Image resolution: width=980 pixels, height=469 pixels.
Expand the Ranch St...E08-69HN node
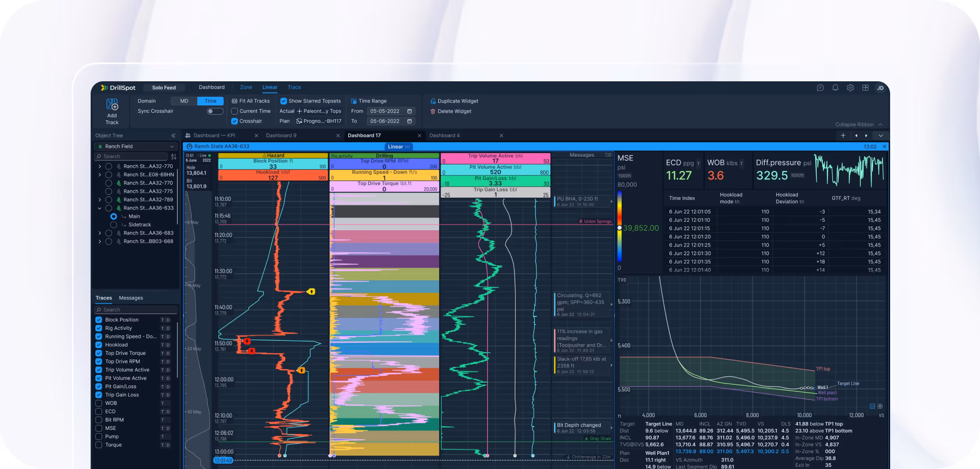(x=100, y=175)
